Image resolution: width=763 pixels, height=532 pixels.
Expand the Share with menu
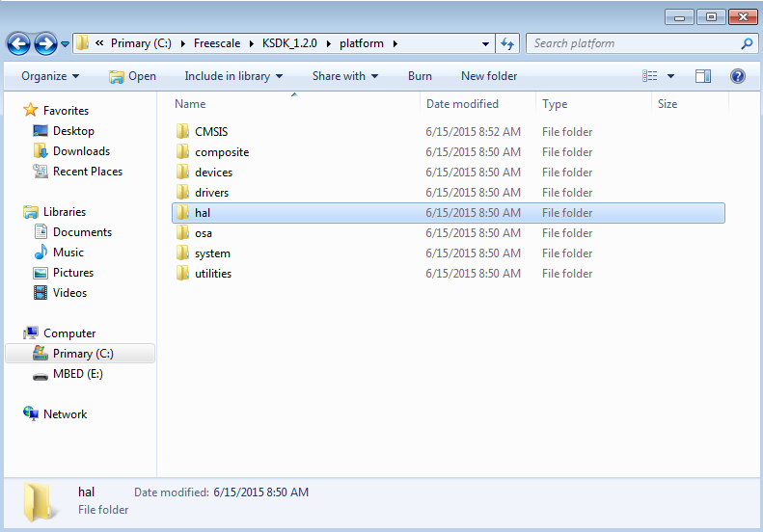click(x=344, y=76)
